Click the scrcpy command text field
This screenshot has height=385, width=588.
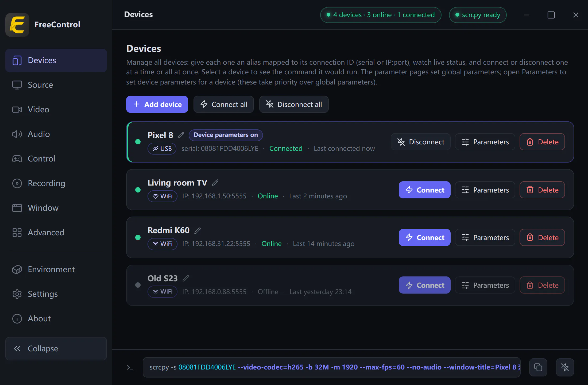pos(332,367)
